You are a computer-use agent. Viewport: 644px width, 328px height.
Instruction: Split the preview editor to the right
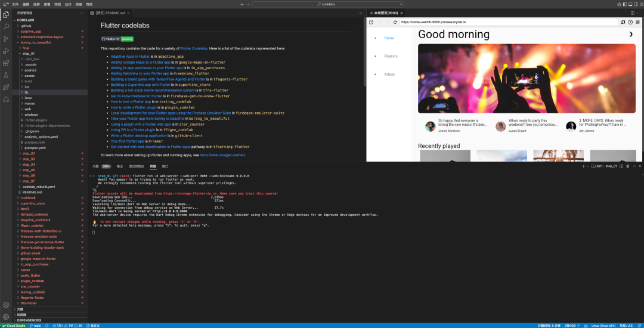[633, 13]
